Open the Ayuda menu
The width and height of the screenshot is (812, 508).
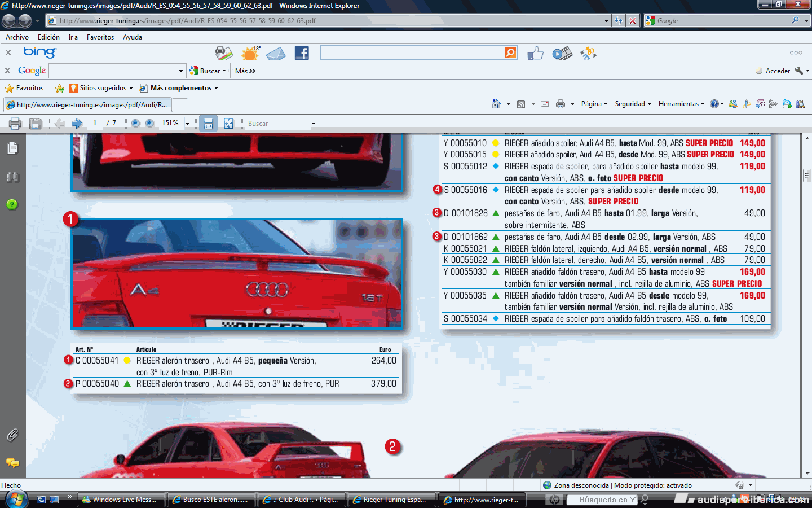coord(133,37)
